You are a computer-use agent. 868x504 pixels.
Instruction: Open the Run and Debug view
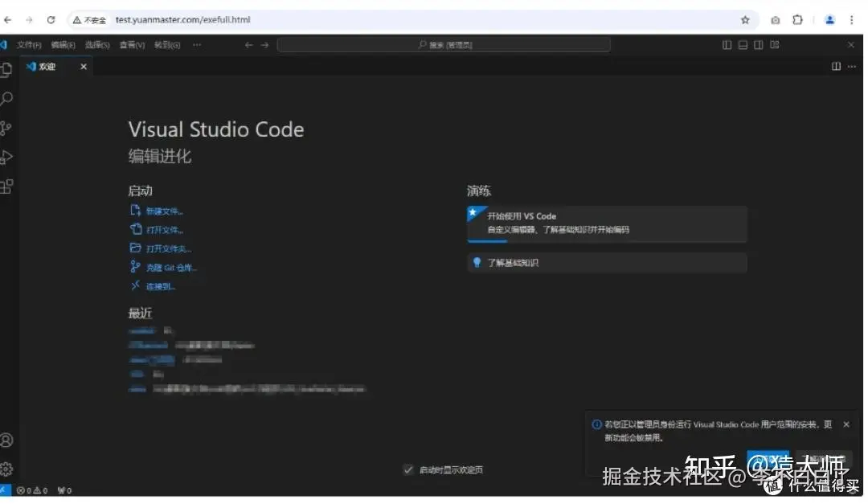[x=6, y=158]
